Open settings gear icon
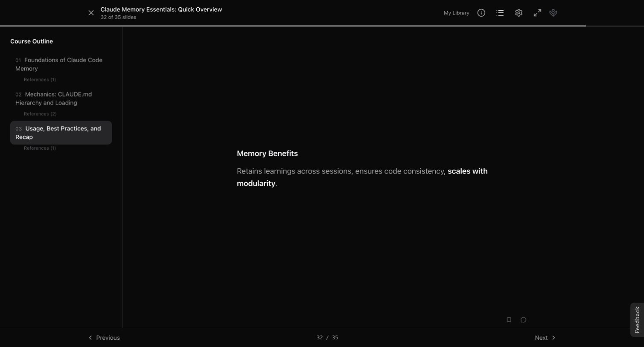The image size is (644, 347). pos(519,13)
